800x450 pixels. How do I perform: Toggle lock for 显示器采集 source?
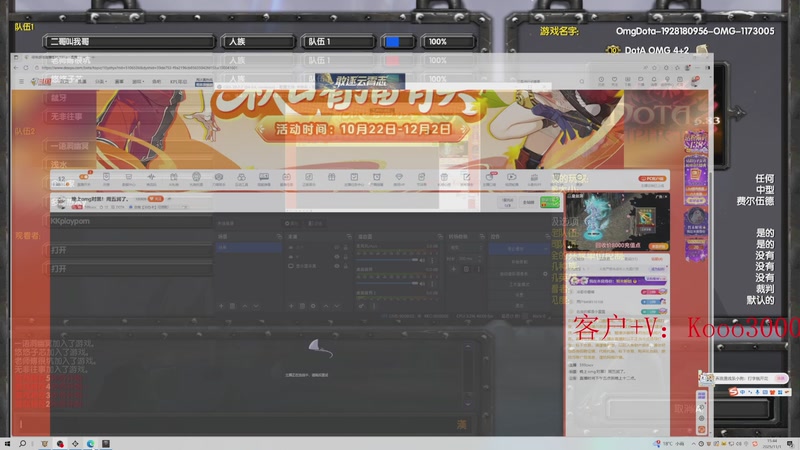pos(345,266)
